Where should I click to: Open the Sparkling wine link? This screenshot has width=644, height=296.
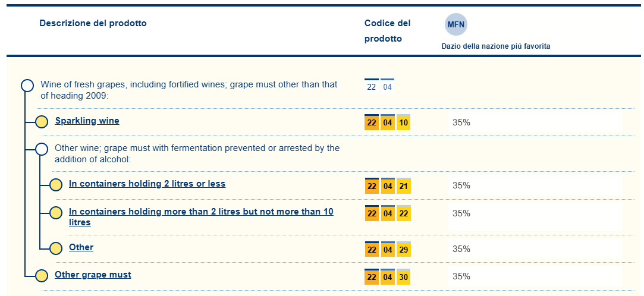click(87, 121)
